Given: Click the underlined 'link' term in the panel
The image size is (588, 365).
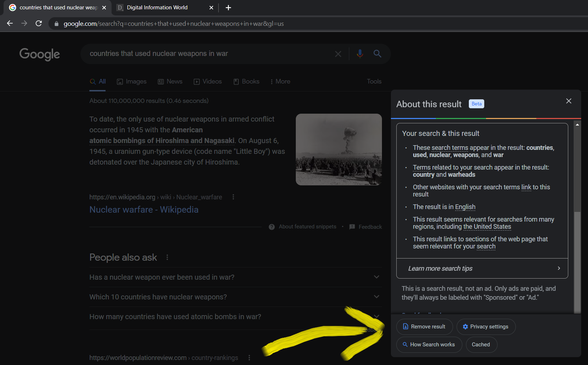Looking at the screenshot, I should tap(526, 187).
